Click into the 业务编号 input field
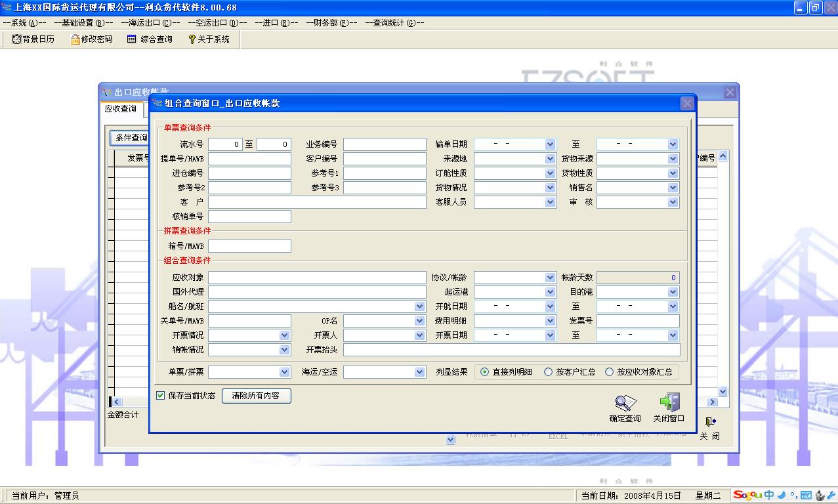 tap(385, 144)
